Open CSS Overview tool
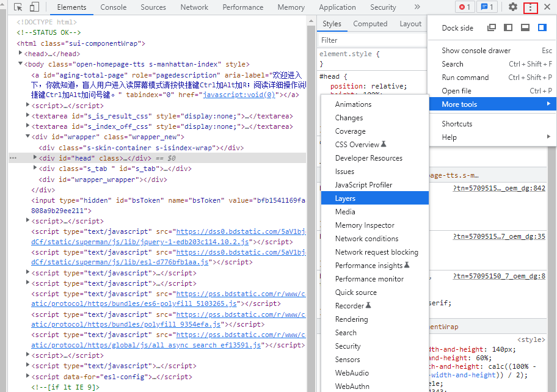Screen dimensions: 557x392 (x=375, y=145)
